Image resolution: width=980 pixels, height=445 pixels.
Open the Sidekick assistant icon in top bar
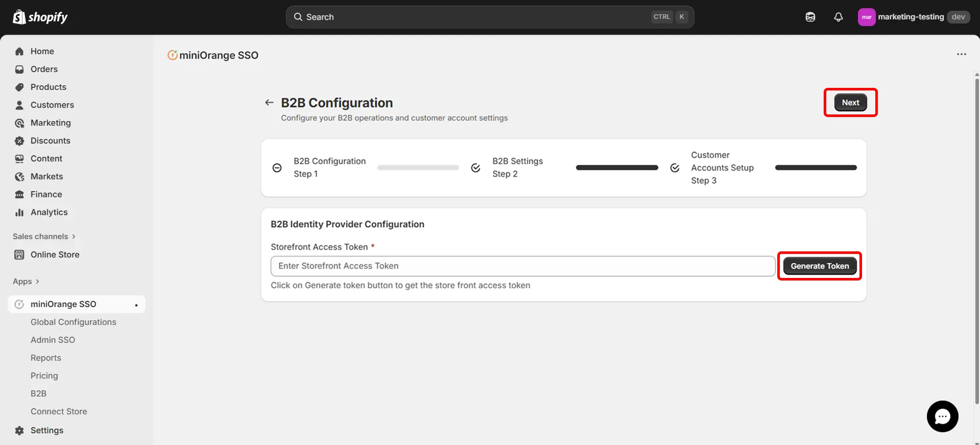[810, 17]
